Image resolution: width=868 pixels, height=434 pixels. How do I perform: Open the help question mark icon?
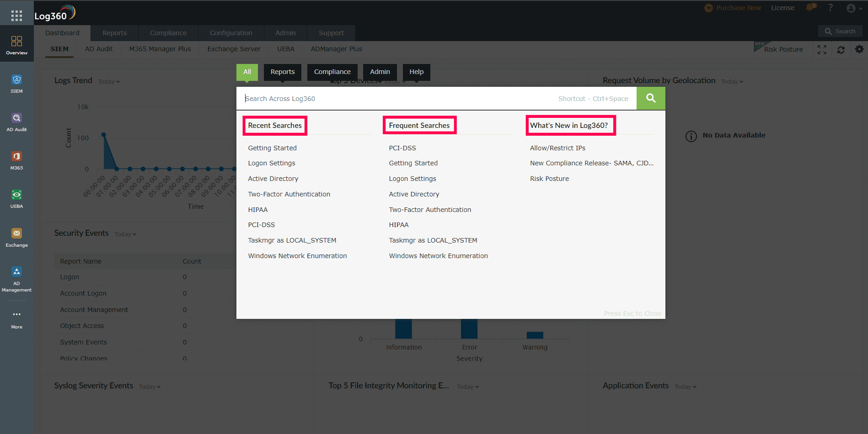click(x=830, y=8)
